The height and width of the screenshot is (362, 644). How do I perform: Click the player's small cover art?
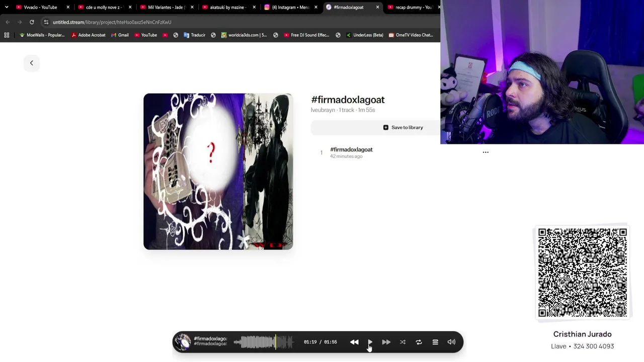click(x=182, y=342)
